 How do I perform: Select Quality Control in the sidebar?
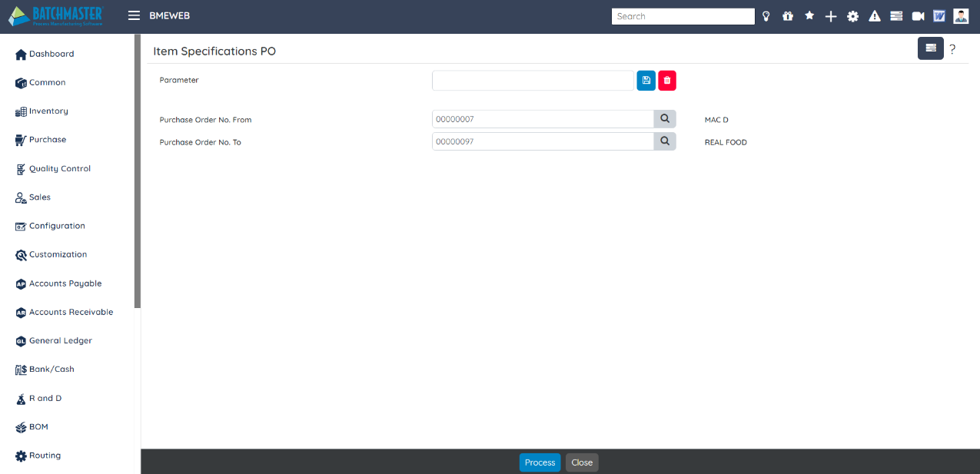pos(59,169)
